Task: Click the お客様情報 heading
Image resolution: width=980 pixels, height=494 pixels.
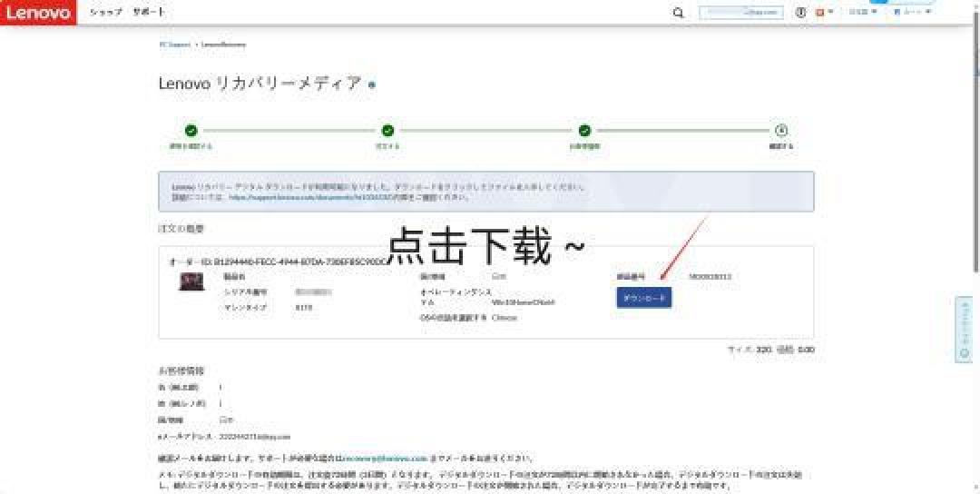Action: (x=181, y=370)
